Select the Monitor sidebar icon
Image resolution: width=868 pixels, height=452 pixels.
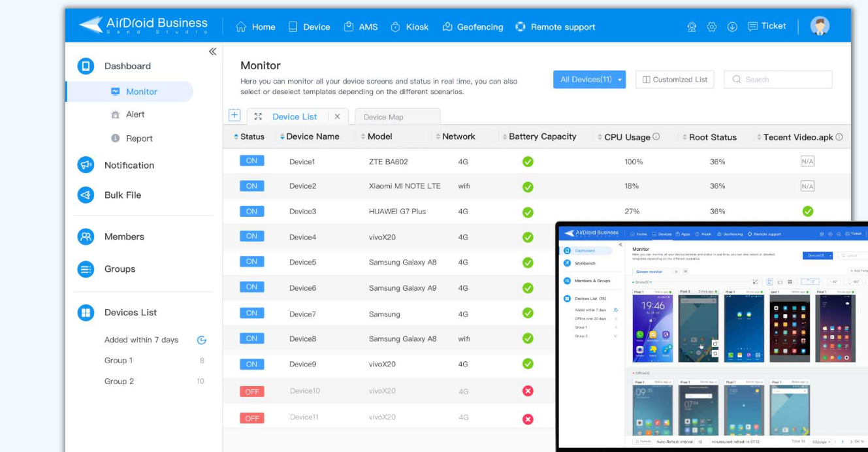click(115, 91)
